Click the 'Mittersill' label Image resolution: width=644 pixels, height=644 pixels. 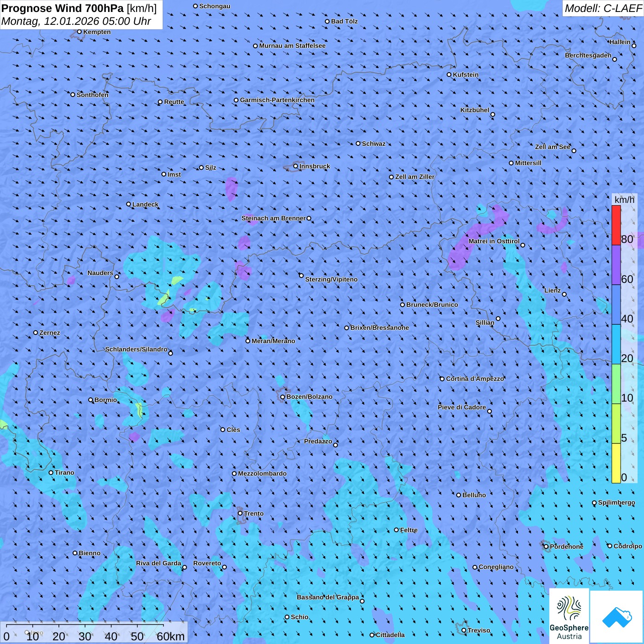[528, 163]
